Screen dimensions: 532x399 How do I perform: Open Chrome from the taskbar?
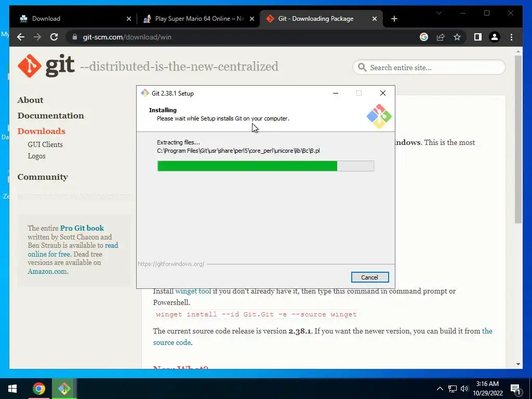pyautogui.click(x=38, y=389)
